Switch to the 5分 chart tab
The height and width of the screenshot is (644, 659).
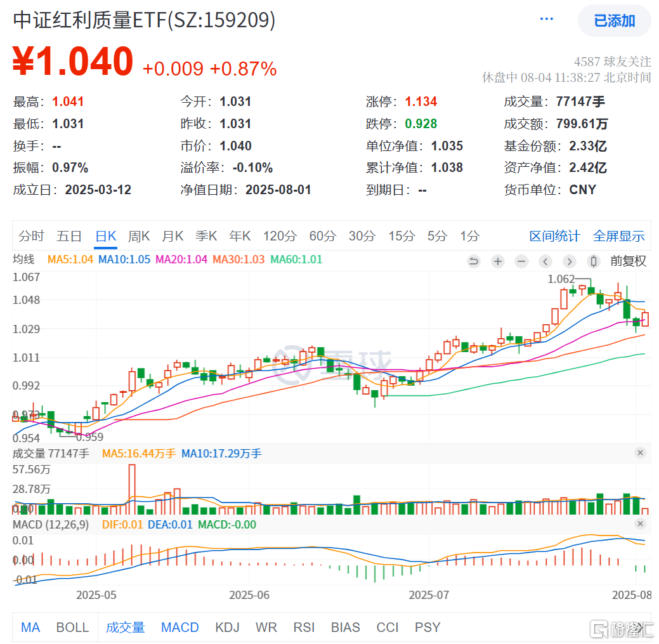[x=437, y=236]
